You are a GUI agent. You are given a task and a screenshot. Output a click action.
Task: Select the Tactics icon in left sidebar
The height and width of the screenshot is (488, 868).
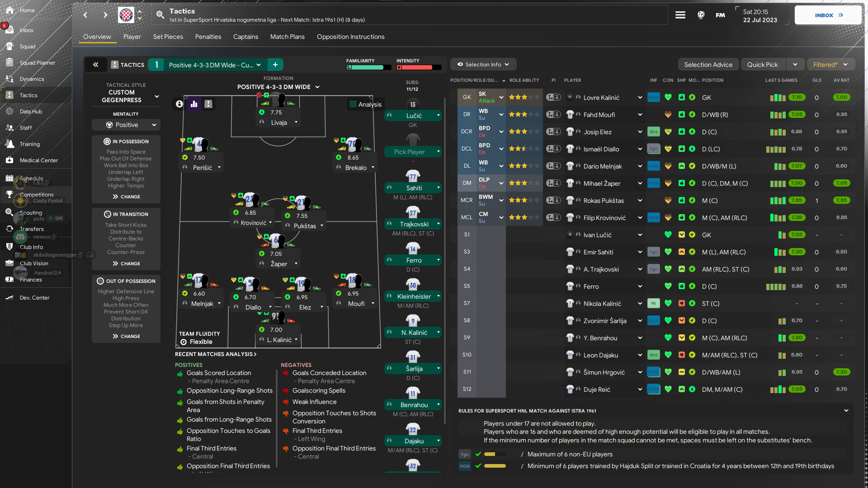[9, 95]
